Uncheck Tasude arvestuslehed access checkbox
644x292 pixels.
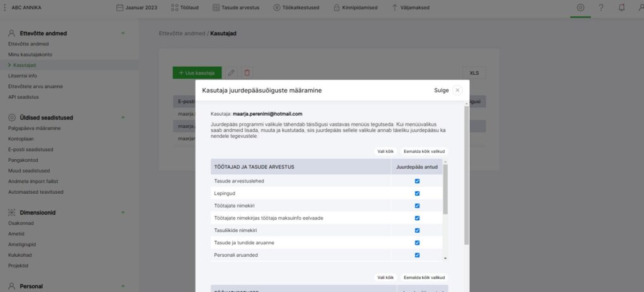(x=417, y=181)
